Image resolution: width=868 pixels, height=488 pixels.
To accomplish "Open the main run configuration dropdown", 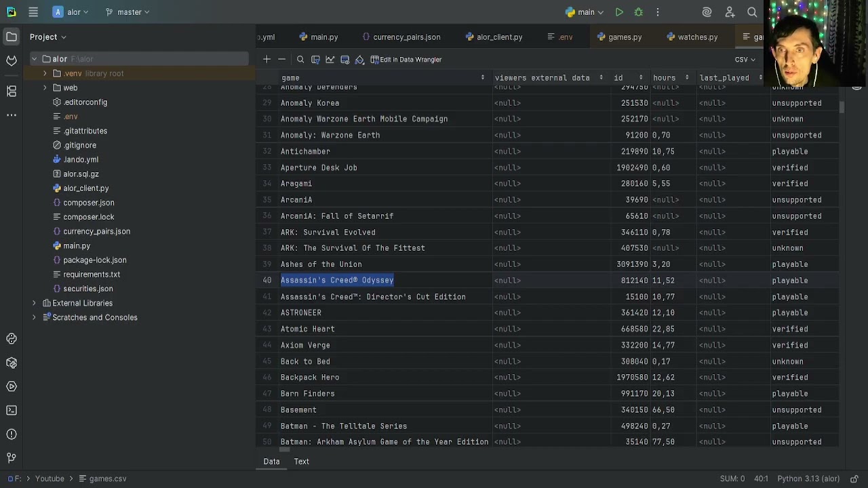I will coord(585,12).
